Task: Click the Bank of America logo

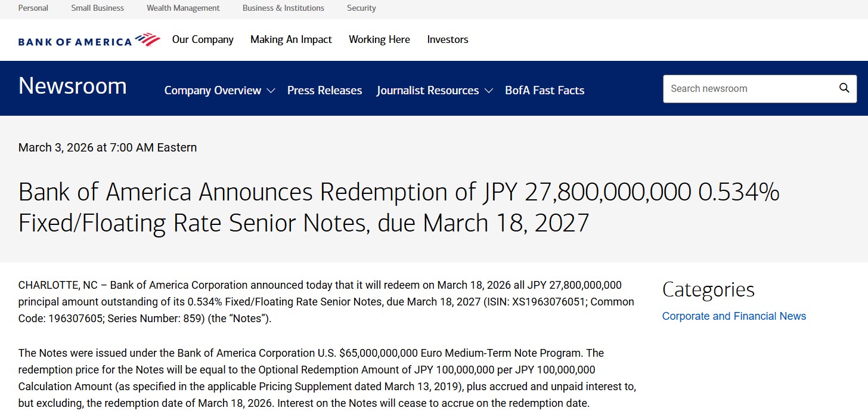Action: coord(89,41)
